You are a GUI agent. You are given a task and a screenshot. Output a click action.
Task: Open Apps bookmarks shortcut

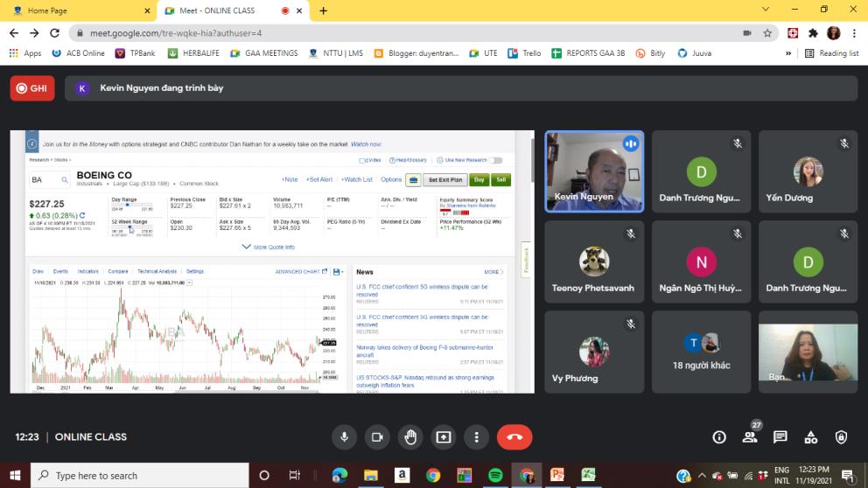[x=25, y=53]
